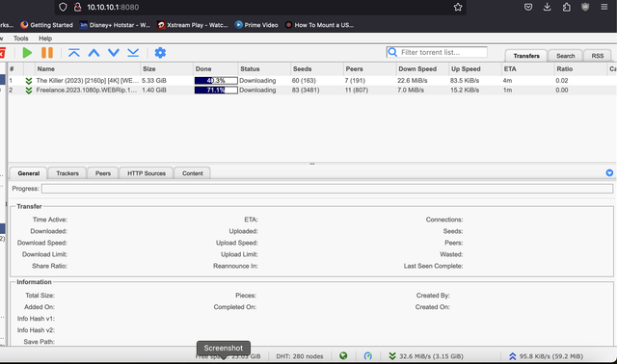Open Firefox downloads panel icon
This screenshot has height=364, width=617.
click(547, 7)
